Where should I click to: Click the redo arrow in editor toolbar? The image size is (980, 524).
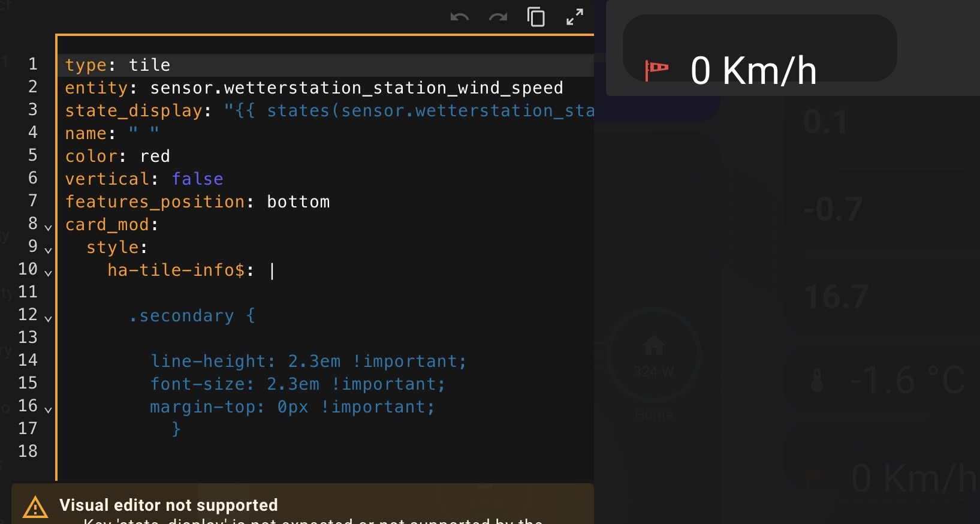pos(497,17)
